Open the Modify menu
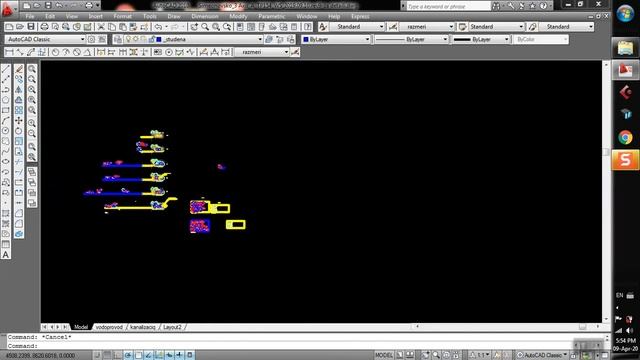Image resolution: width=640 pixels, height=360 pixels. [238, 16]
